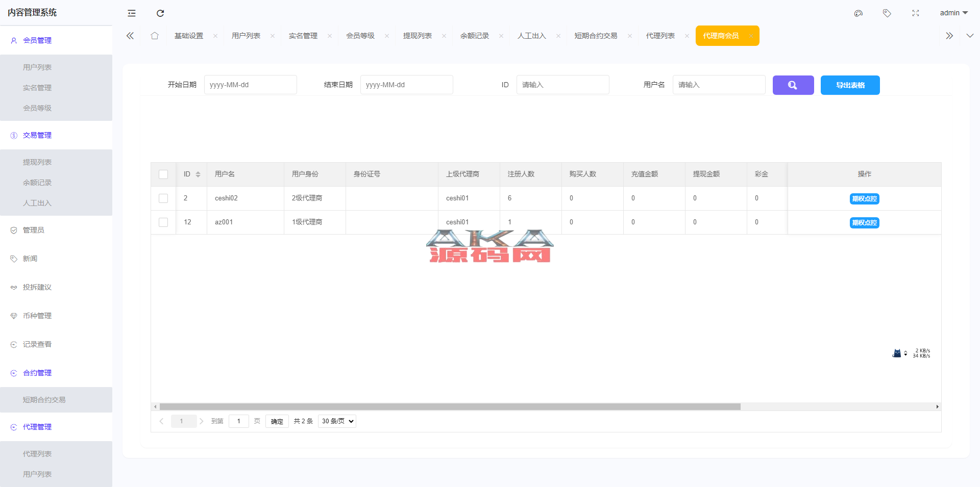The width and height of the screenshot is (980, 487).
Task: Switch to the 短期合约交易 tab
Action: click(596, 36)
